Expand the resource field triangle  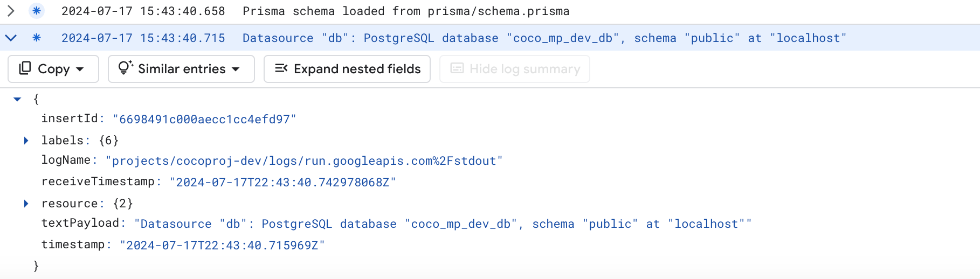click(26, 204)
